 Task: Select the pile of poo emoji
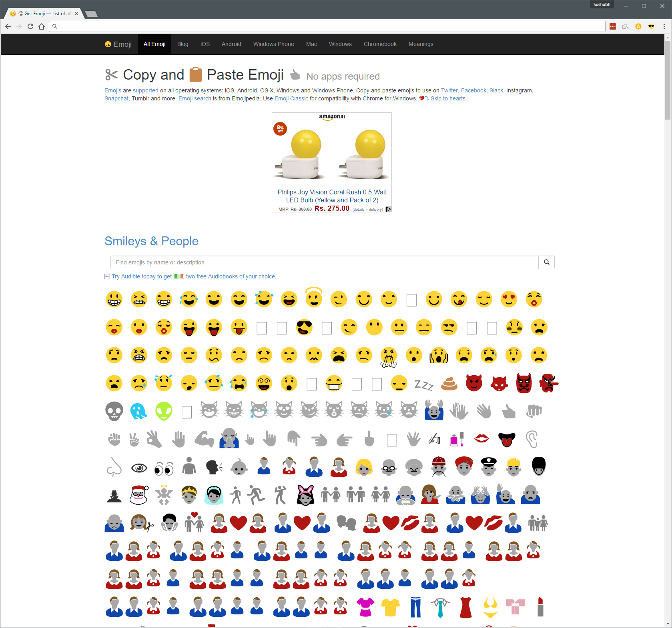449,383
